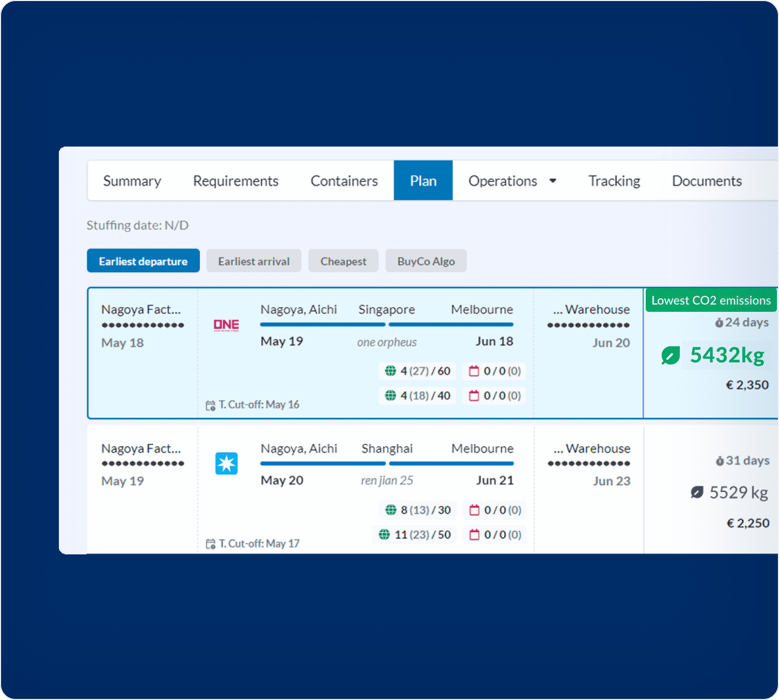Click the green leaf icon beside 5432kg

[x=670, y=356]
